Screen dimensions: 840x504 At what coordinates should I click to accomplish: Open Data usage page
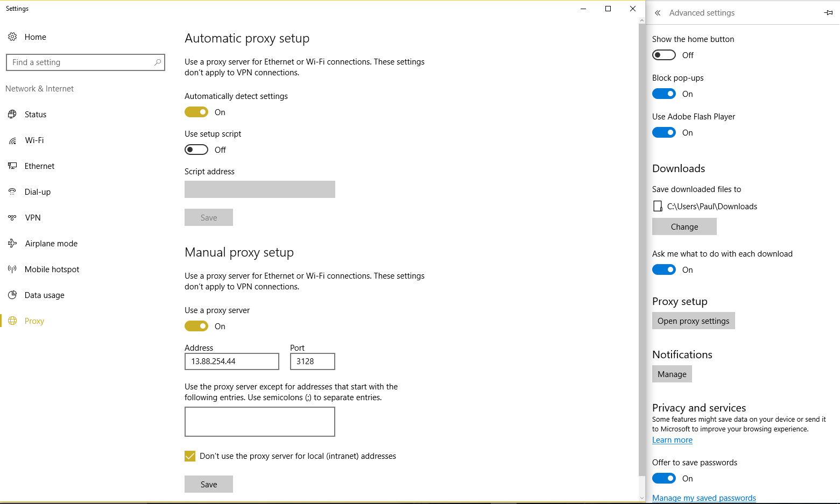click(x=44, y=295)
